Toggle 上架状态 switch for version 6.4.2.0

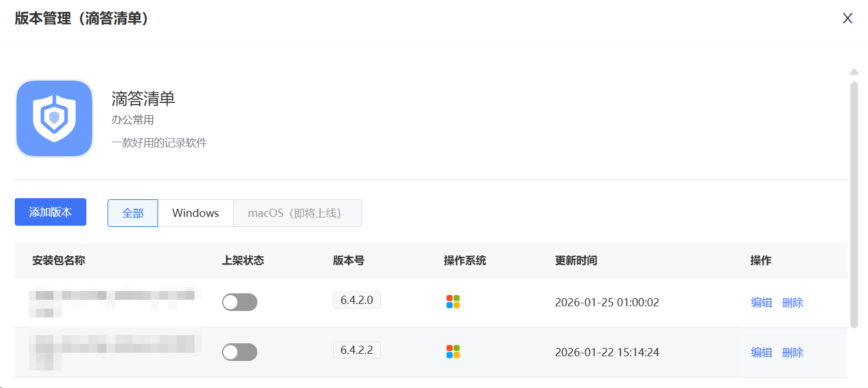[x=240, y=302]
